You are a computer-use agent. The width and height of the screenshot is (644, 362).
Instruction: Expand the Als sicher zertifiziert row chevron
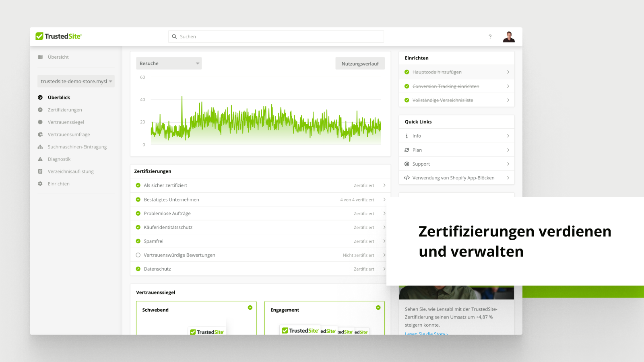(x=384, y=185)
